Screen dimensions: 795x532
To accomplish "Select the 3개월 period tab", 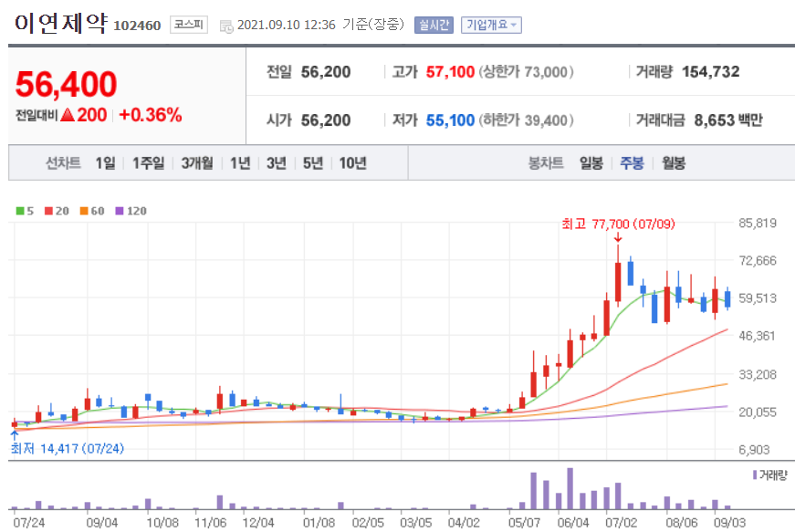I will pyautogui.click(x=199, y=163).
